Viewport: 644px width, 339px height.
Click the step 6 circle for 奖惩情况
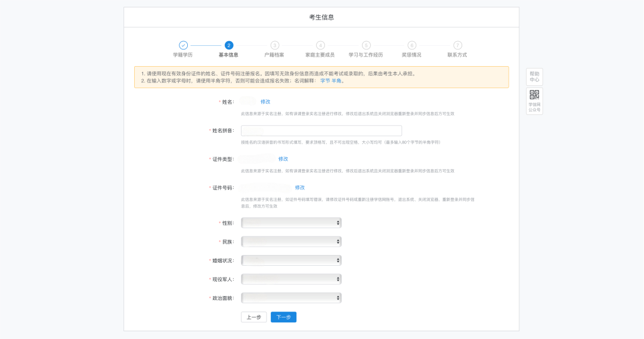pos(411,45)
